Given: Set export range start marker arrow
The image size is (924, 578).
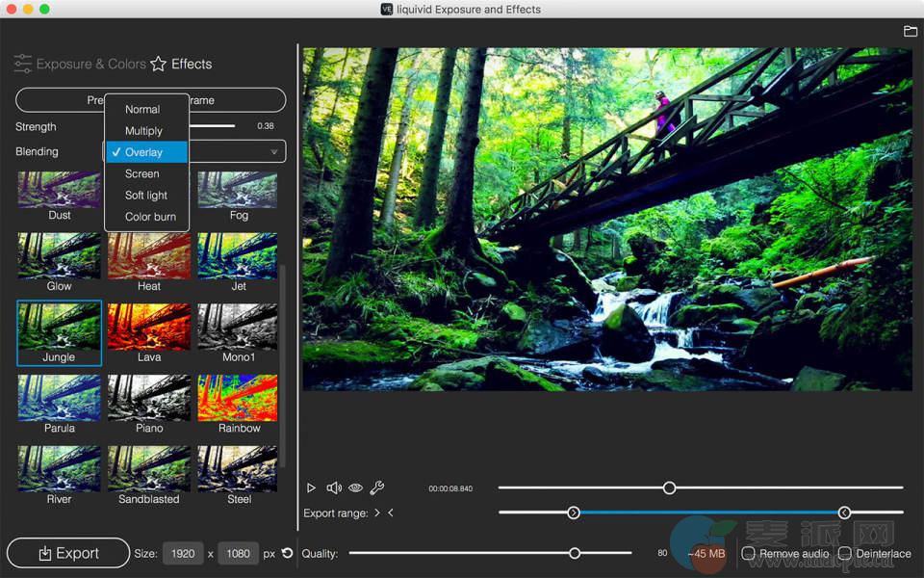Looking at the screenshot, I should click(x=377, y=513).
